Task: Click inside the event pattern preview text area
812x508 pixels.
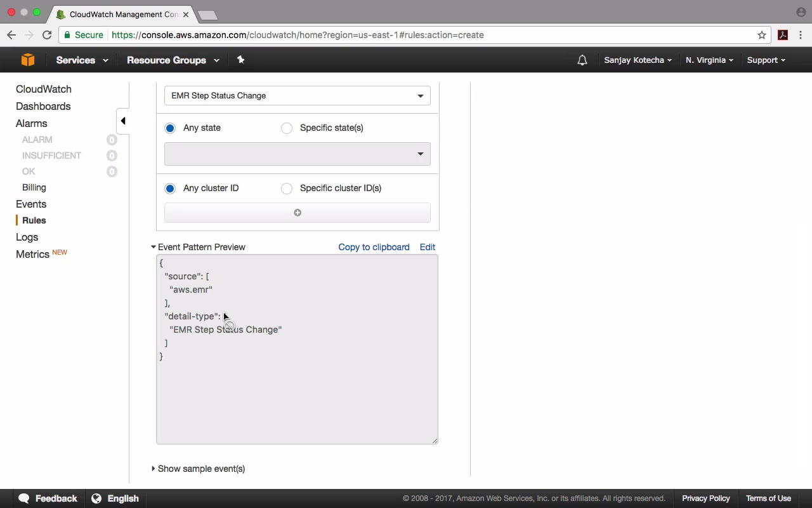Action: tap(298, 349)
